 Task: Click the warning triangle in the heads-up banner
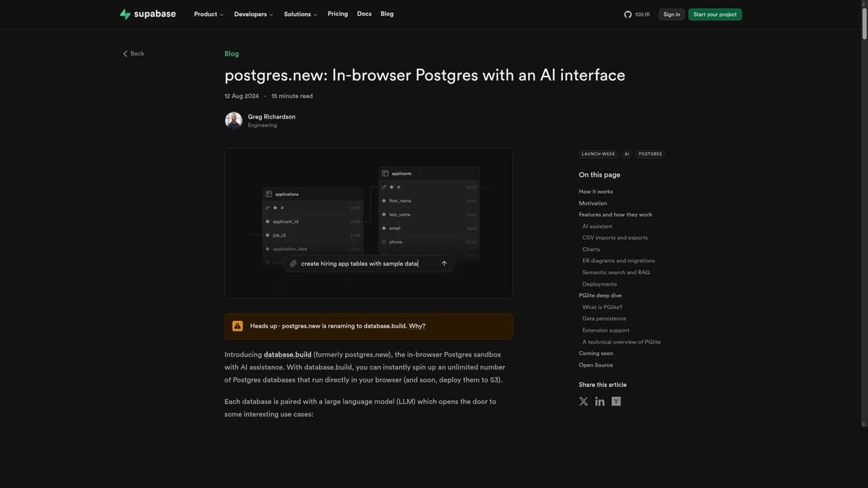click(x=237, y=325)
